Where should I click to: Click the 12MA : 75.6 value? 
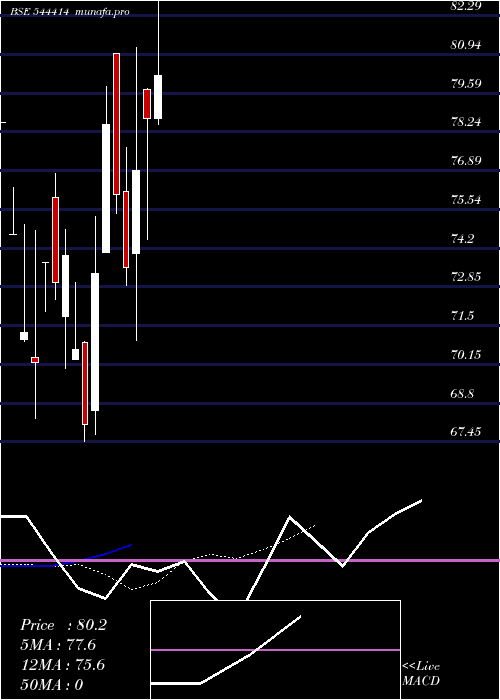pyautogui.click(x=63, y=665)
